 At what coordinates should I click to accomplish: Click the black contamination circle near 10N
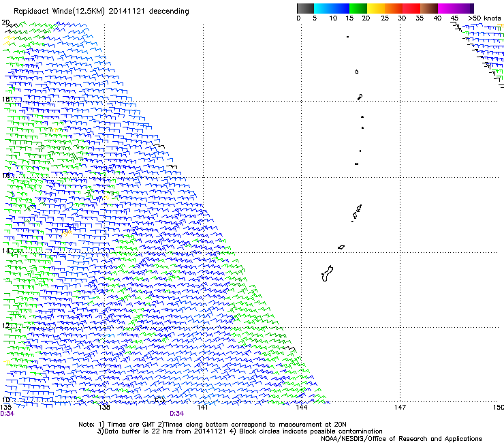(160, 400)
